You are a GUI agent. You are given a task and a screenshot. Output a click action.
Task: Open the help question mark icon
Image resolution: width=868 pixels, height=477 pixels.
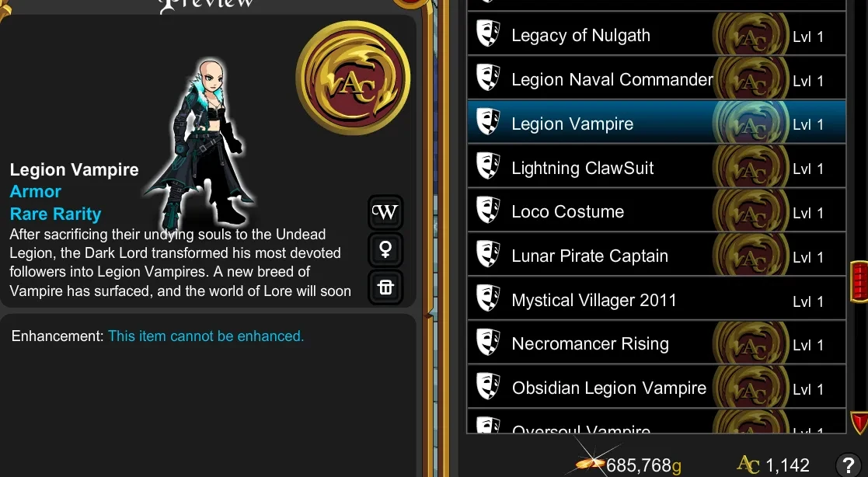848,465
